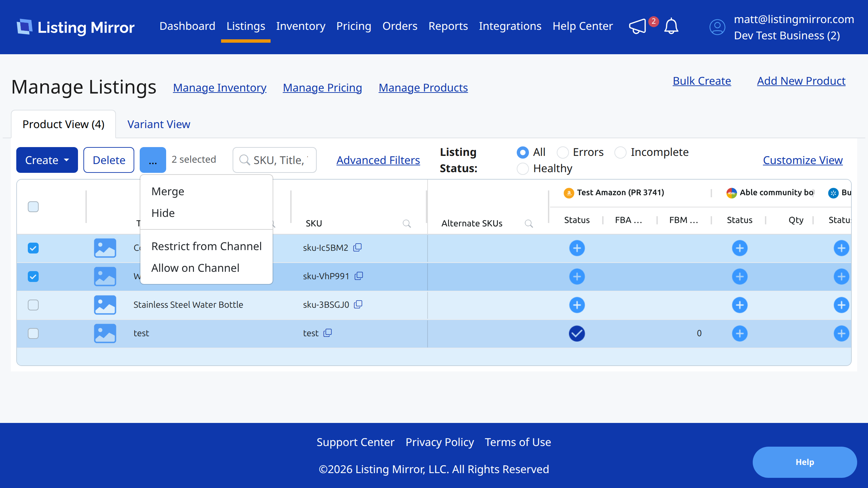
Task: Expand the Create dropdown button
Action: (x=47, y=160)
